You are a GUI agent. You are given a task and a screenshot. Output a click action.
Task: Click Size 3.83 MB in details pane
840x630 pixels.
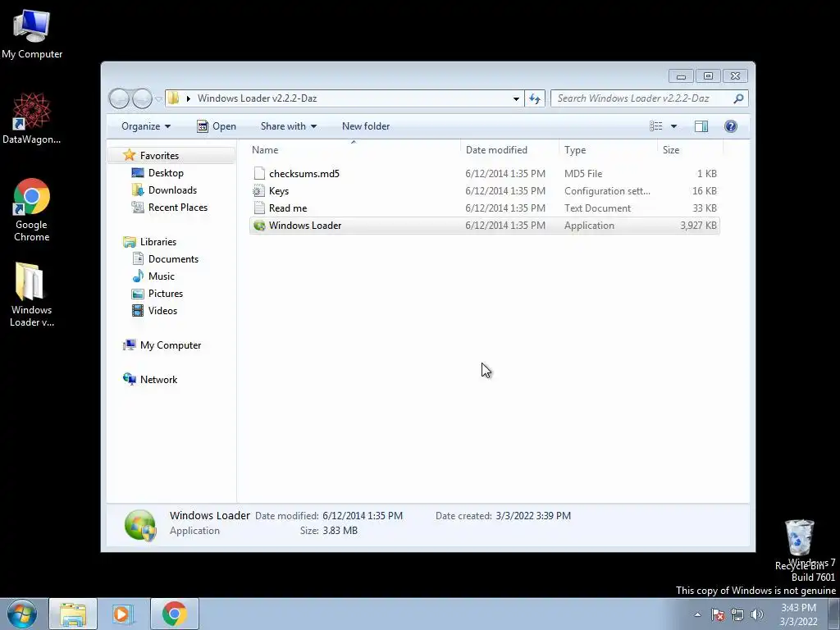click(340, 531)
